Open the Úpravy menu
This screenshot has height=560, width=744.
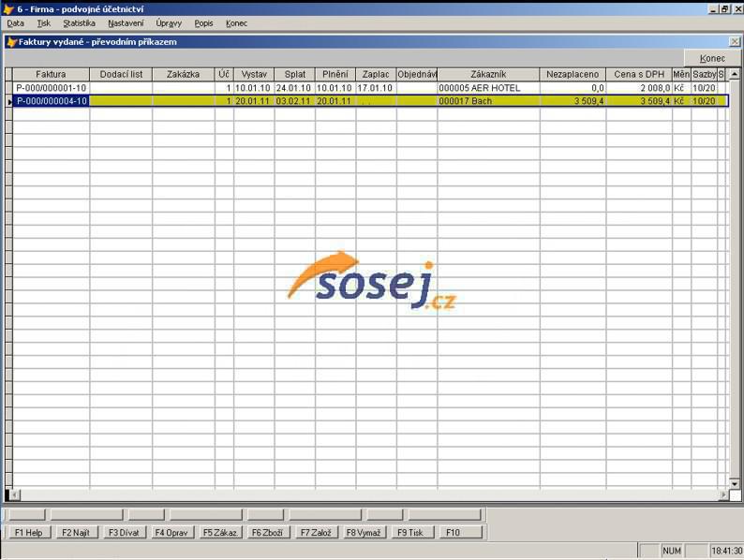point(169,23)
